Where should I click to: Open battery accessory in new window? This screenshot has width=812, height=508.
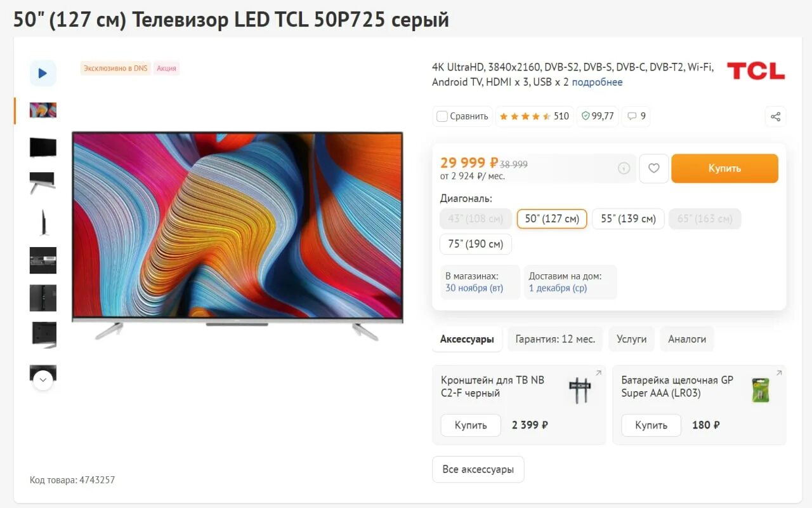(779, 373)
